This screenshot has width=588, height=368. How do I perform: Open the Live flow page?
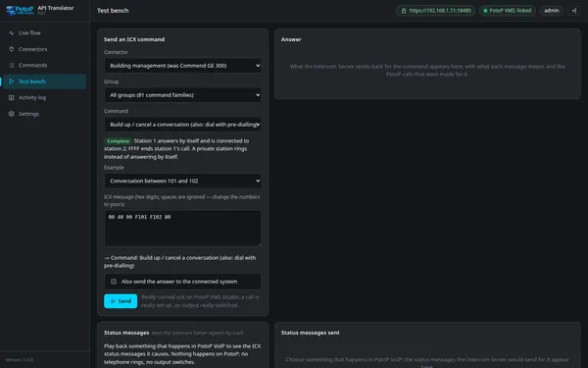[45, 33]
